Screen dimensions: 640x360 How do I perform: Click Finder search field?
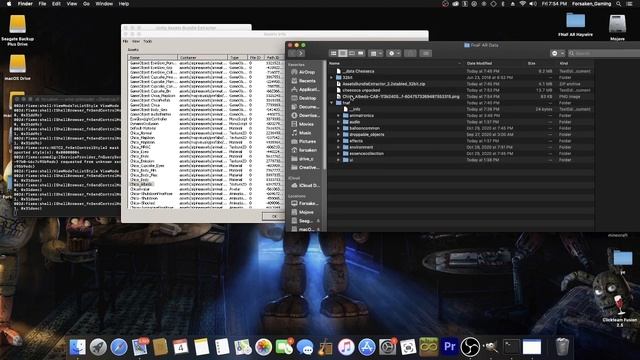(604, 53)
